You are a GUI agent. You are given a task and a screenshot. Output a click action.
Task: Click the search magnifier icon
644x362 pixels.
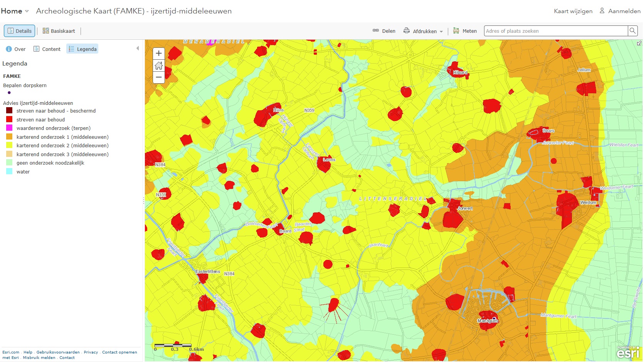pos(632,31)
